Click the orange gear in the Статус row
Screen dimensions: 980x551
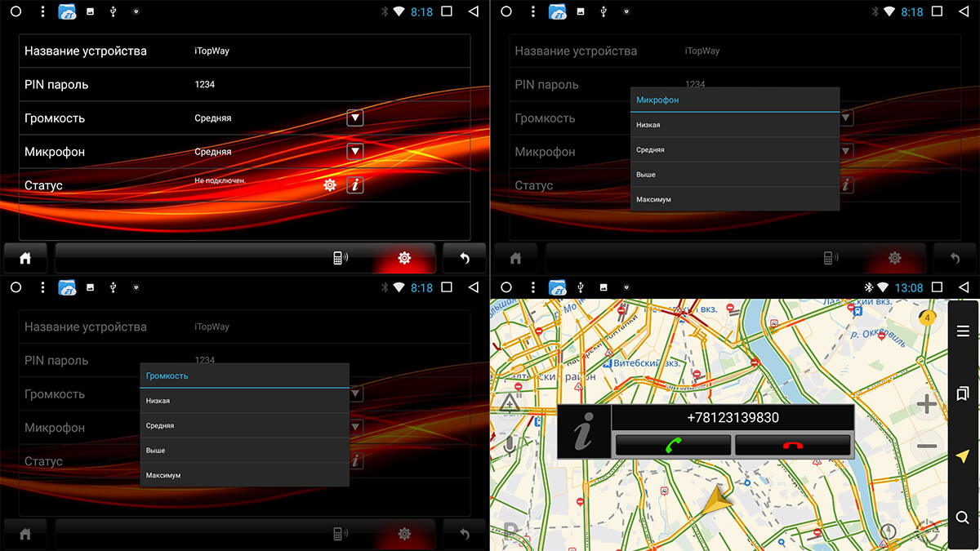click(x=330, y=185)
